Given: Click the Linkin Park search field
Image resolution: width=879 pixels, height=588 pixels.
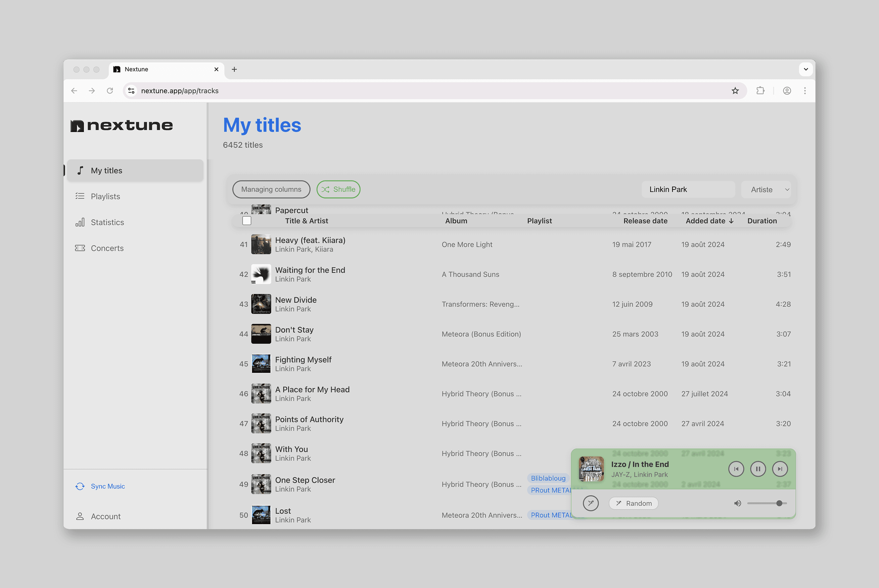Looking at the screenshot, I should (688, 190).
